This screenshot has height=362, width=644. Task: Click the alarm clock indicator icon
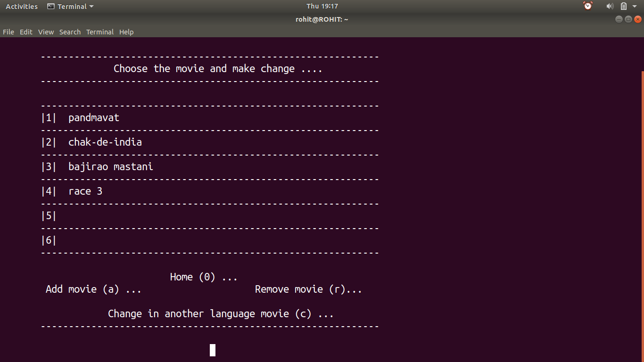[587, 6]
